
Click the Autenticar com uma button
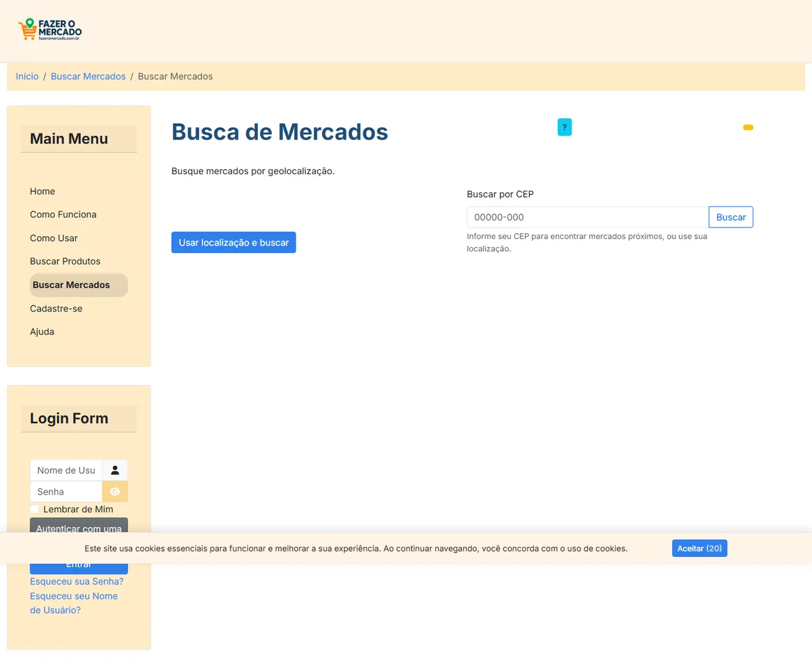(x=78, y=526)
